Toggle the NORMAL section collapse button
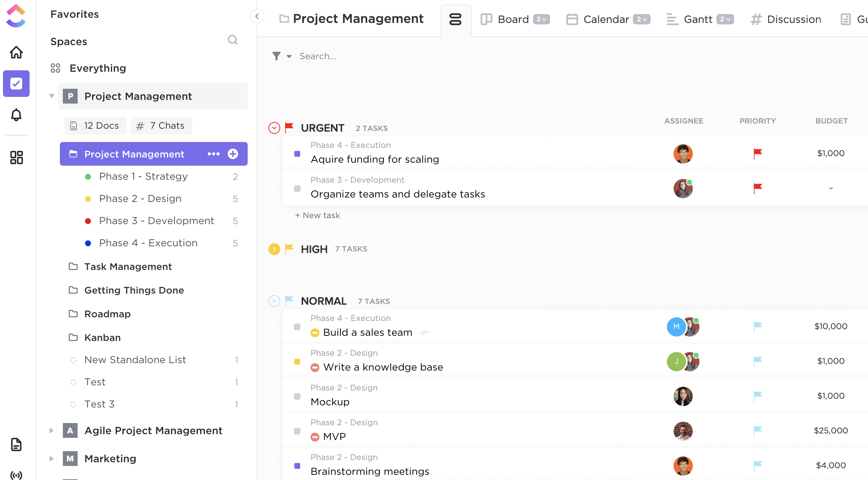Image resolution: width=868 pixels, height=480 pixels. click(274, 301)
